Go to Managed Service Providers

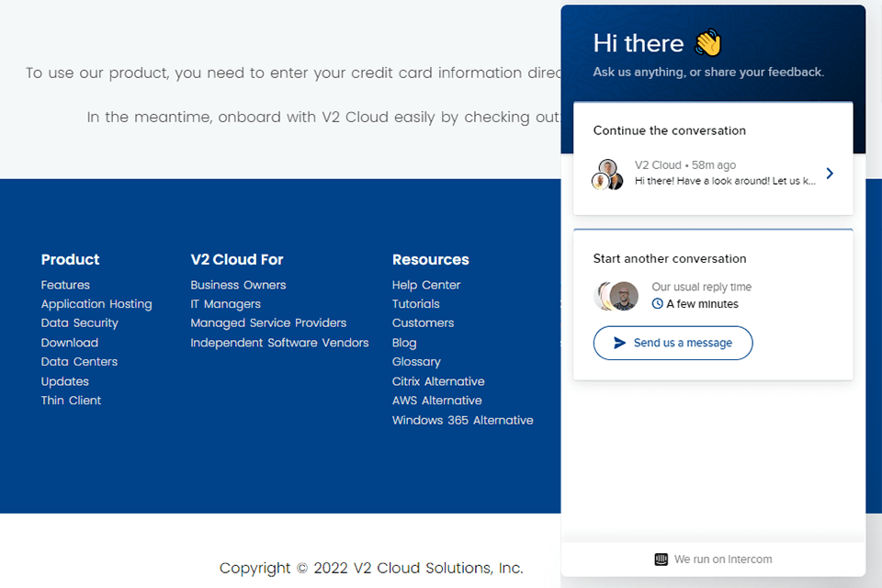(x=268, y=323)
